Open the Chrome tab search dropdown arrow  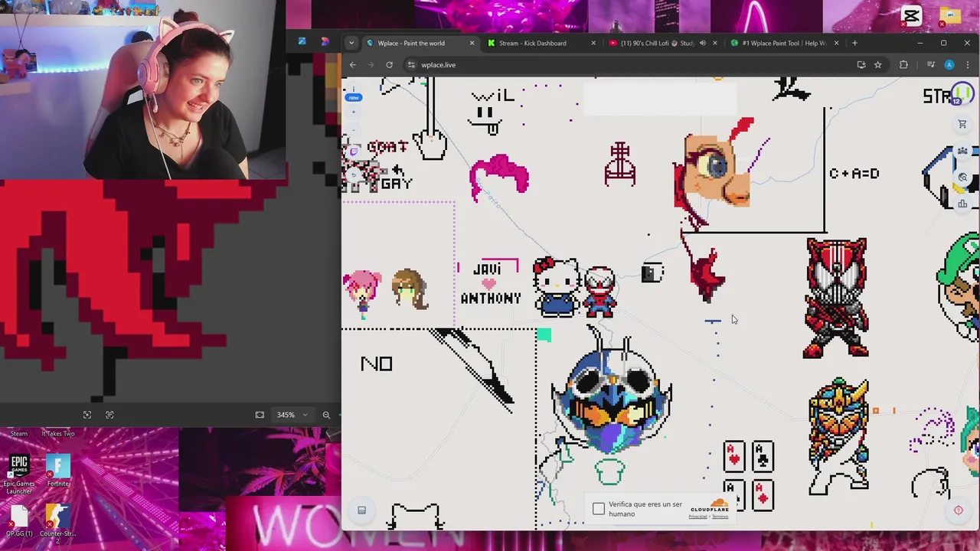pos(351,43)
